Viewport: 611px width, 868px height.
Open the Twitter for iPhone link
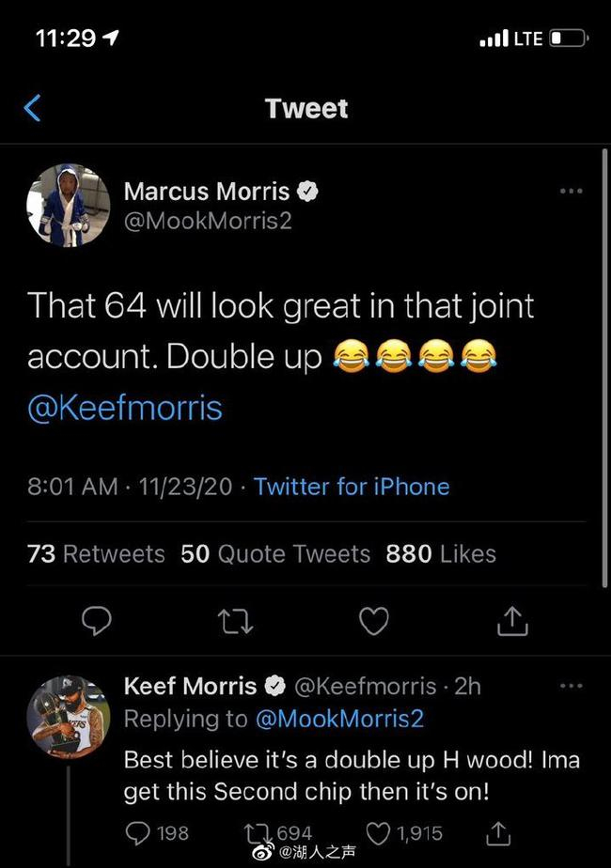352,487
